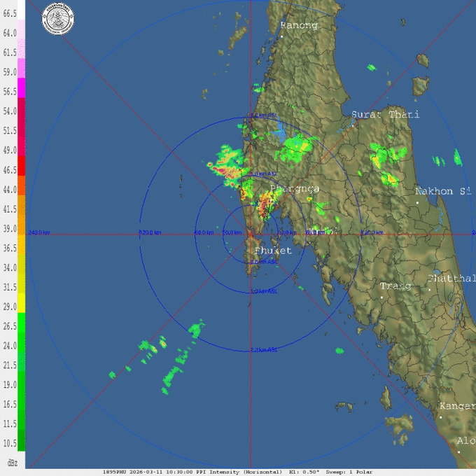Viewport: 476px width, 476px height.
Task: Select the yellow 29.0 dBZ color swatch
Action: coord(22,302)
